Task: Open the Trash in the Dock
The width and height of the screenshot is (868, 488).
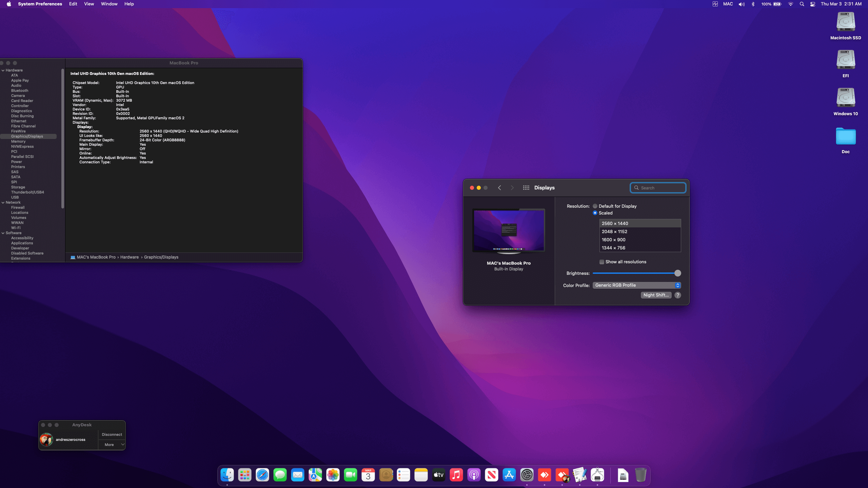Action: tap(640, 475)
